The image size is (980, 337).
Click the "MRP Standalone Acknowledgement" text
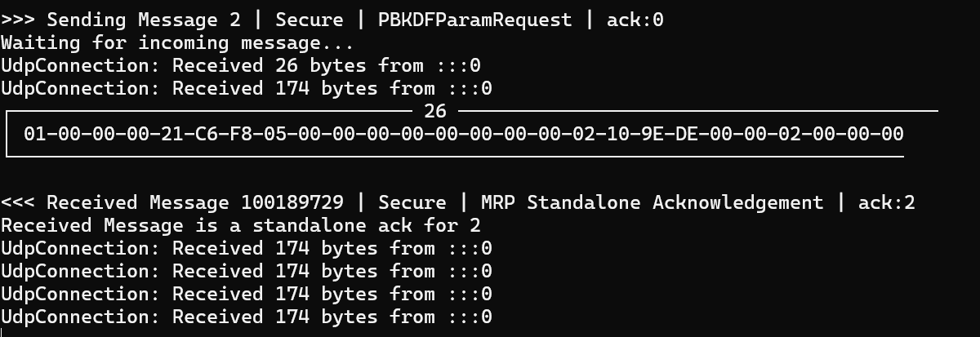click(675, 202)
